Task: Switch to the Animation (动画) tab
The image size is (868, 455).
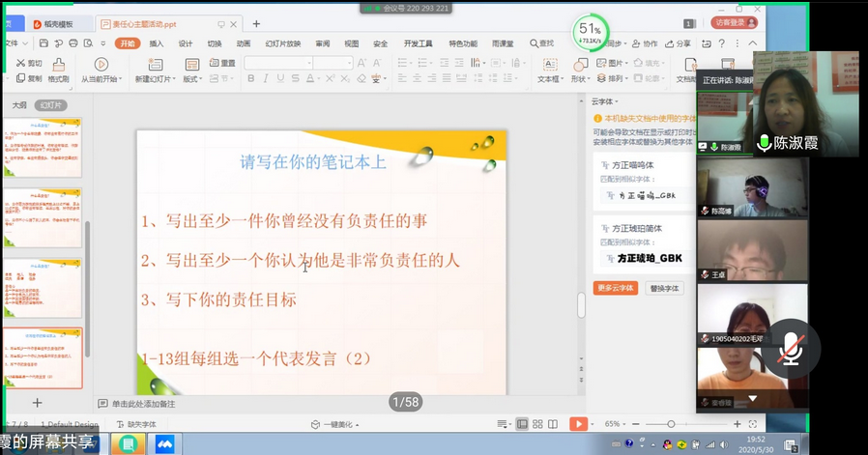Action: (x=243, y=43)
